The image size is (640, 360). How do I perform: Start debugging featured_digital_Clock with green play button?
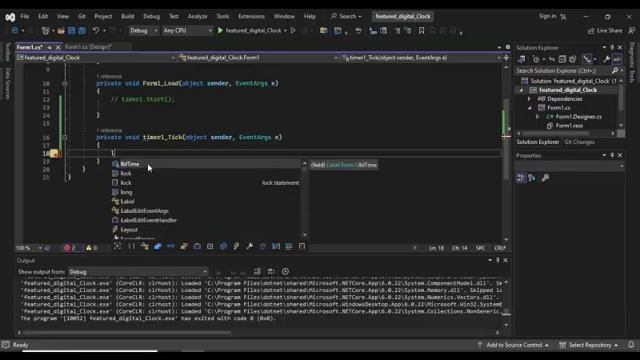(x=220, y=31)
